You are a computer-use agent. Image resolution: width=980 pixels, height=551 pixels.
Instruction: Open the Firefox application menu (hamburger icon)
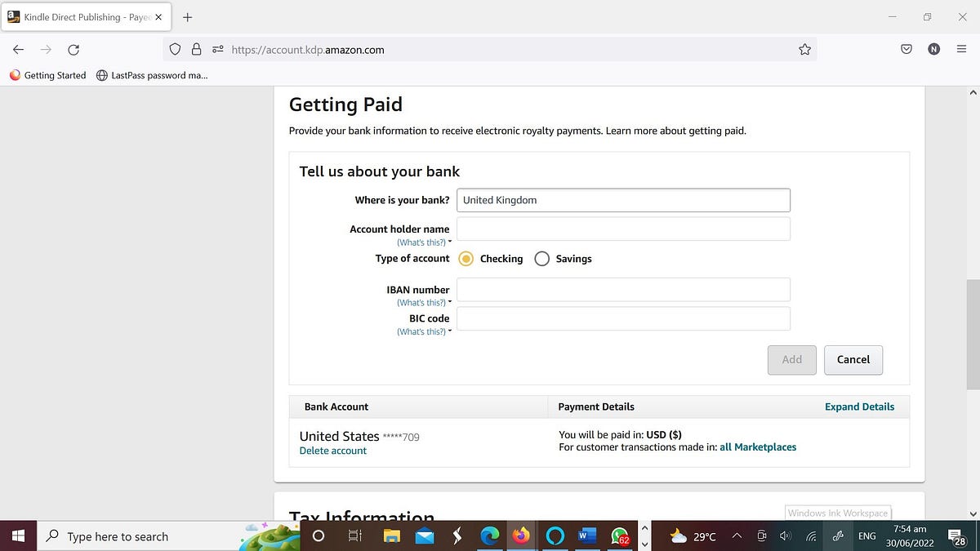coord(961,49)
